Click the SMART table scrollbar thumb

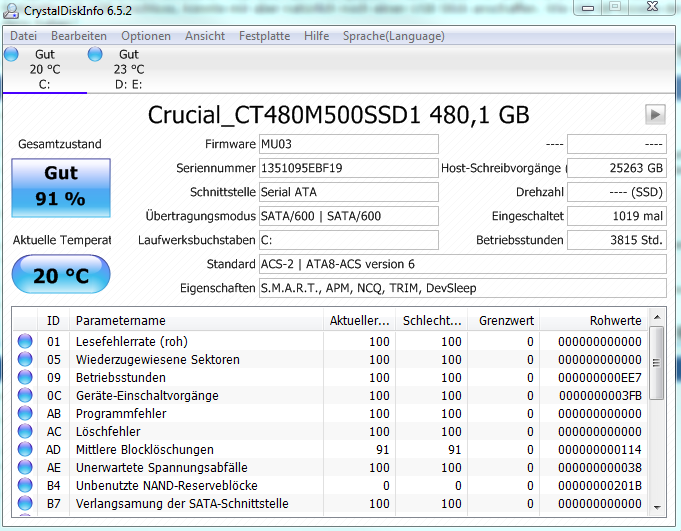click(657, 363)
